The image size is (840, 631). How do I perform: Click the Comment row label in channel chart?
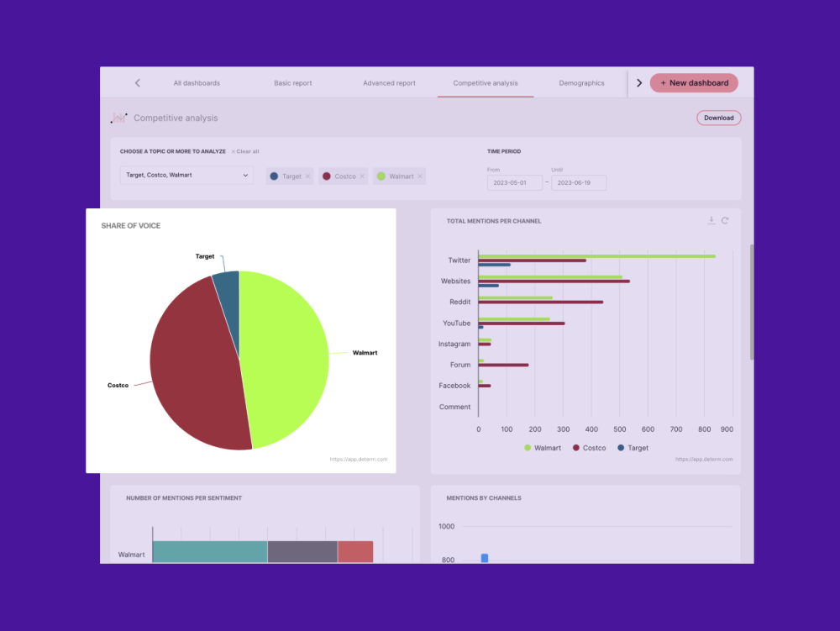coord(454,408)
